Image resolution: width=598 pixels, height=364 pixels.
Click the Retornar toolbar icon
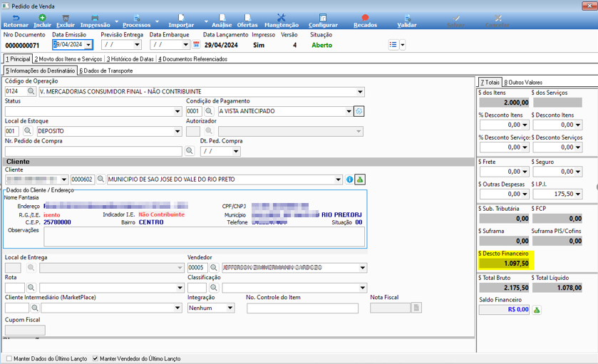(x=16, y=18)
